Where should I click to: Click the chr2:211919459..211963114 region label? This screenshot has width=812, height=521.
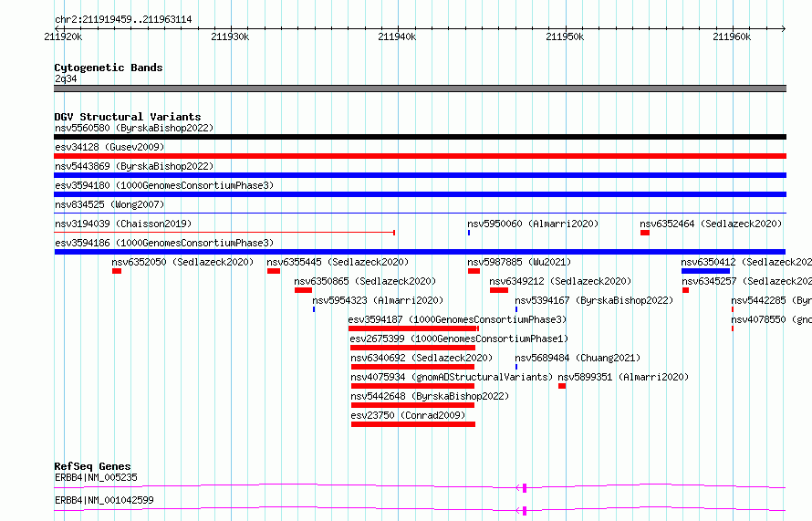pos(123,20)
